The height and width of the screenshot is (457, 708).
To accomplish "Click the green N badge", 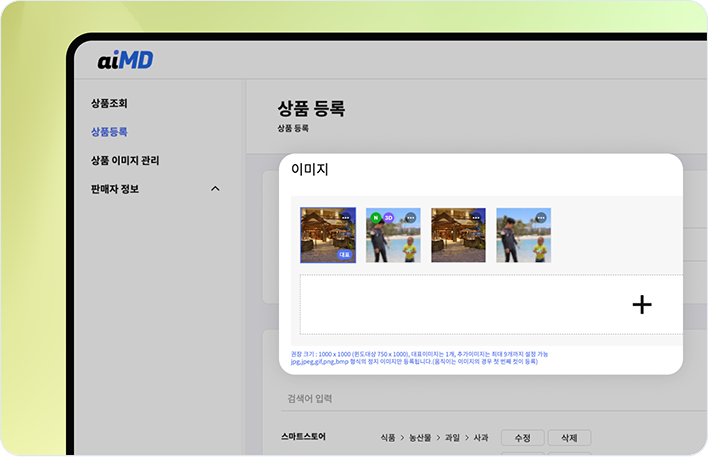I will pos(376,218).
